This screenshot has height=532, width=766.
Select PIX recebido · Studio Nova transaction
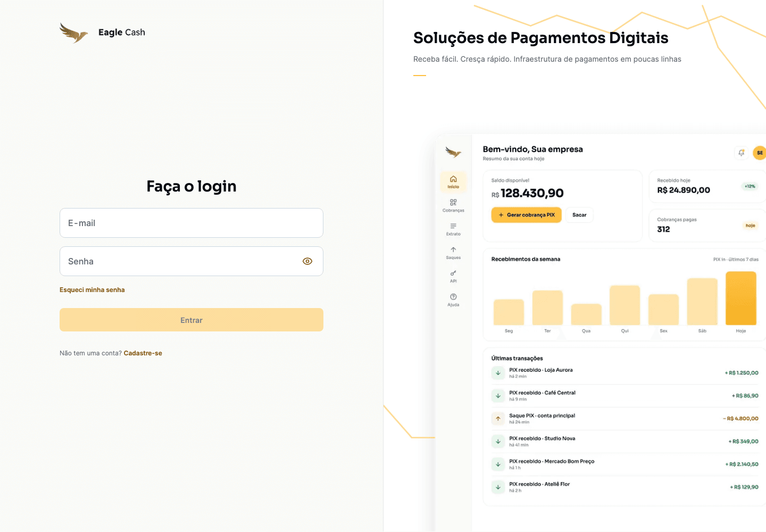(625, 442)
